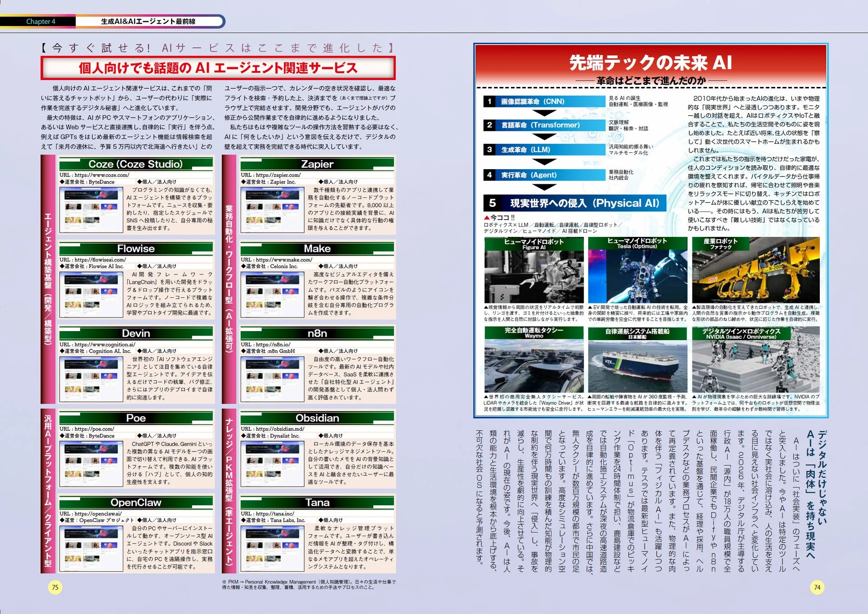This screenshot has height=614, width=868.
Task: Select the Make preview image
Action: tap(273, 295)
